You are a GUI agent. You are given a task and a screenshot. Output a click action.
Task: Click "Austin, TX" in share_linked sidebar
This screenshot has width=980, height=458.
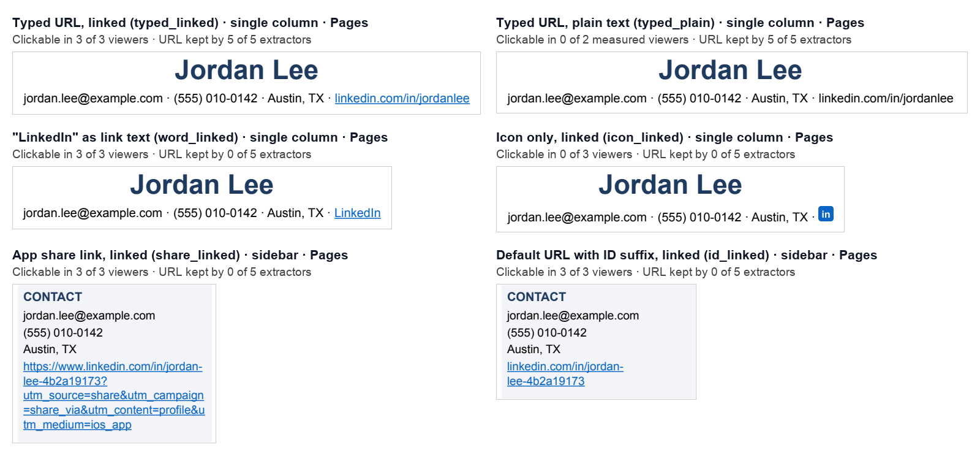coord(50,349)
